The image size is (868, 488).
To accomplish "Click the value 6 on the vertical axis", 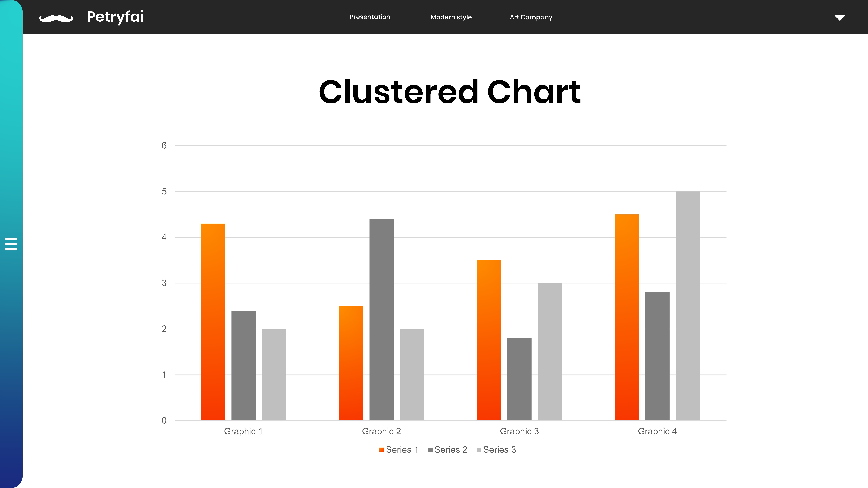I will tap(164, 145).
